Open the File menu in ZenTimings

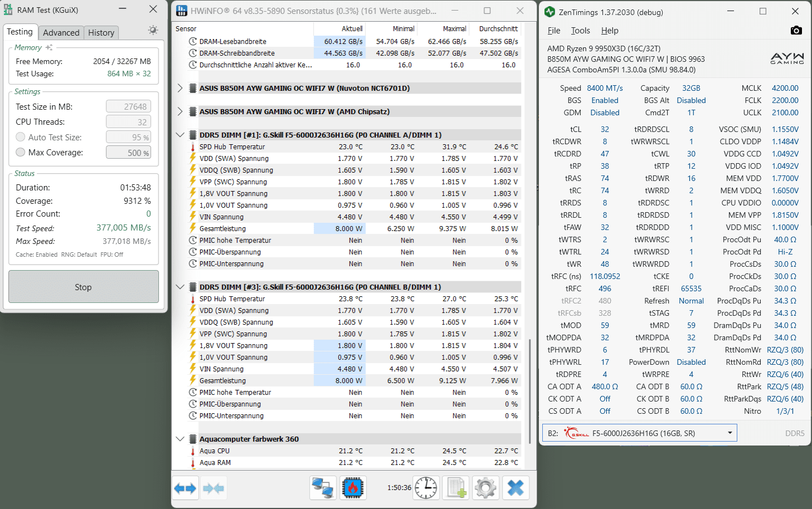554,31
